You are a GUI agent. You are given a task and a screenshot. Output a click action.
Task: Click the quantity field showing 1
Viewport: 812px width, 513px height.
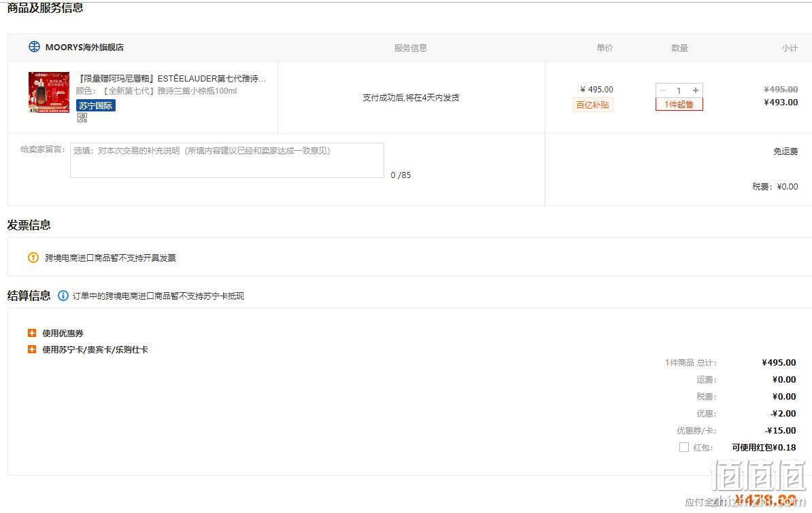[x=679, y=90]
